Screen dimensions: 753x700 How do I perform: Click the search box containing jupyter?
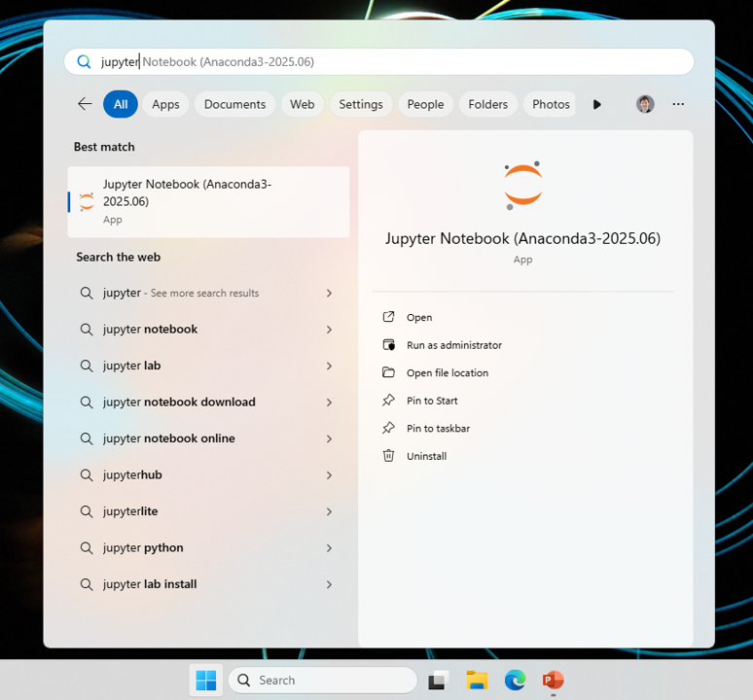pyautogui.click(x=378, y=62)
